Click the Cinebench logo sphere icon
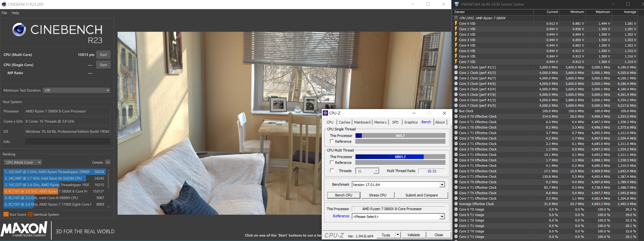644x241 pixels. click(x=19, y=29)
